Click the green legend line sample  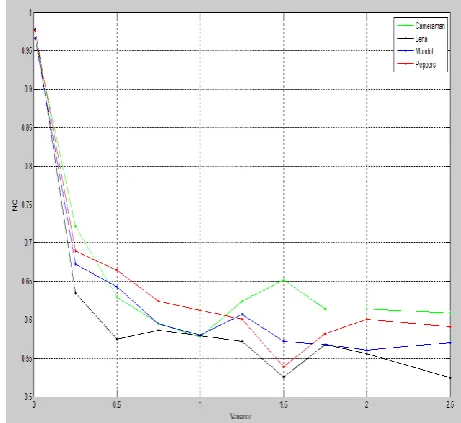[405, 26]
